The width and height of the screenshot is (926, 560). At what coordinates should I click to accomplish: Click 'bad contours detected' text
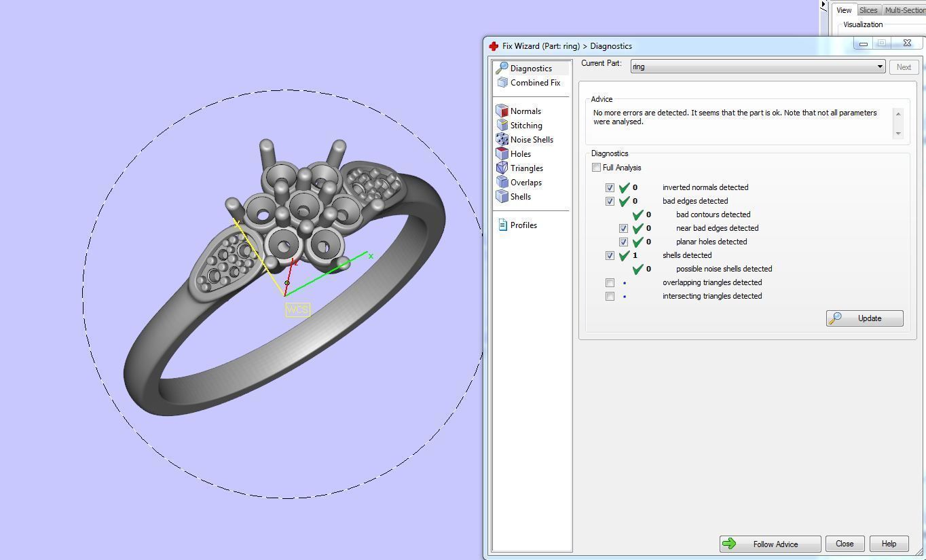(x=713, y=214)
